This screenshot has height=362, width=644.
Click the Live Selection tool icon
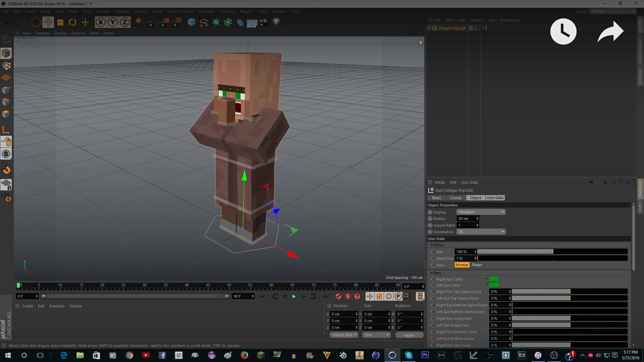[x=36, y=22]
